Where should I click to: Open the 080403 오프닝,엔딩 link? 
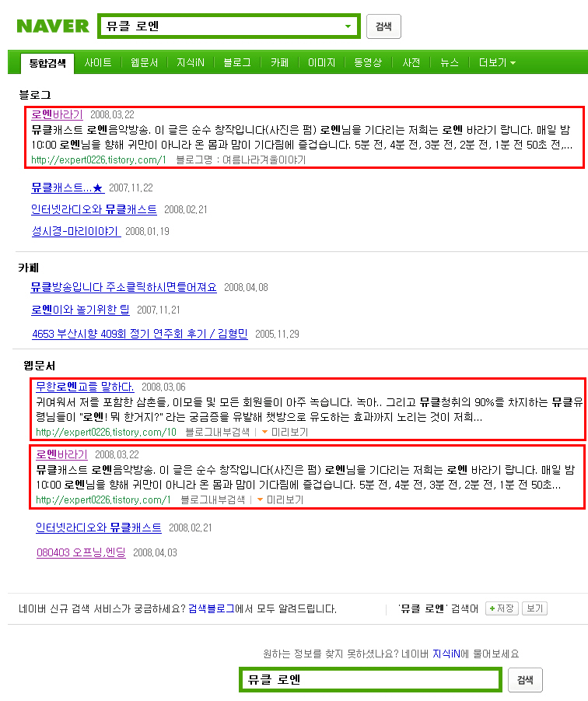(x=81, y=552)
